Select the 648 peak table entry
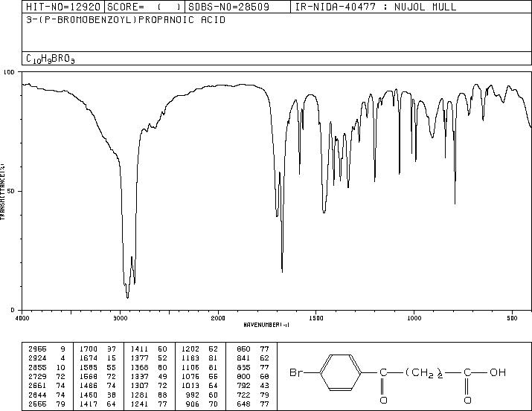The width and height of the screenshot is (532, 411). tap(253, 404)
